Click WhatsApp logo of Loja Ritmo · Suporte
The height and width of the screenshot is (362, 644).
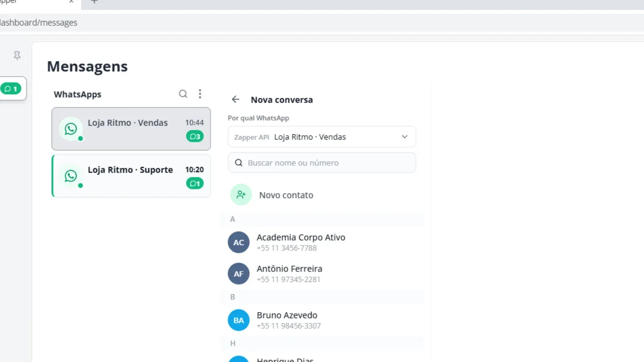pos(71,176)
